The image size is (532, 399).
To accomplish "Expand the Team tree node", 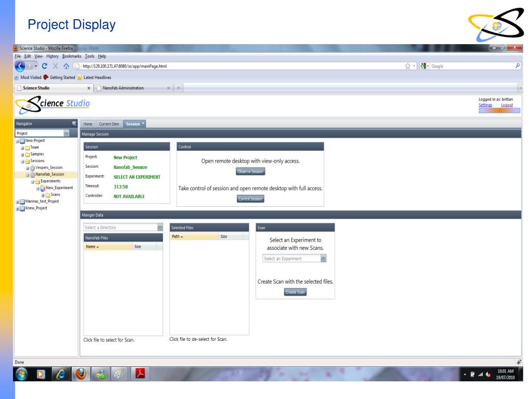I will [22, 148].
